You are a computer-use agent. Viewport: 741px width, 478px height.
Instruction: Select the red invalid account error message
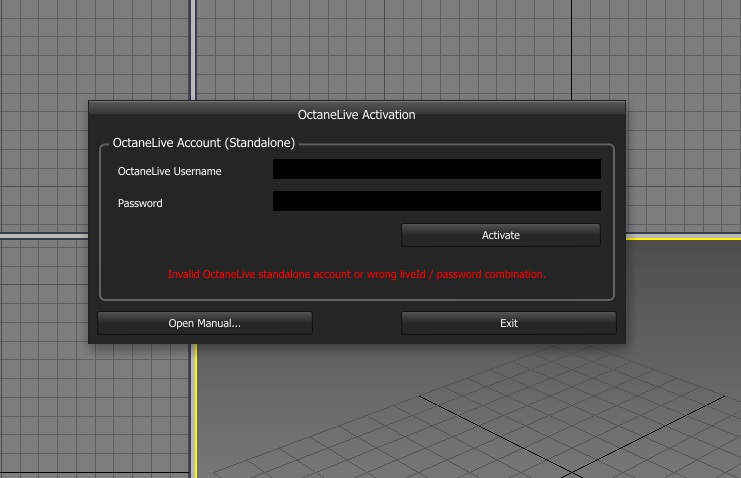pos(357,274)
